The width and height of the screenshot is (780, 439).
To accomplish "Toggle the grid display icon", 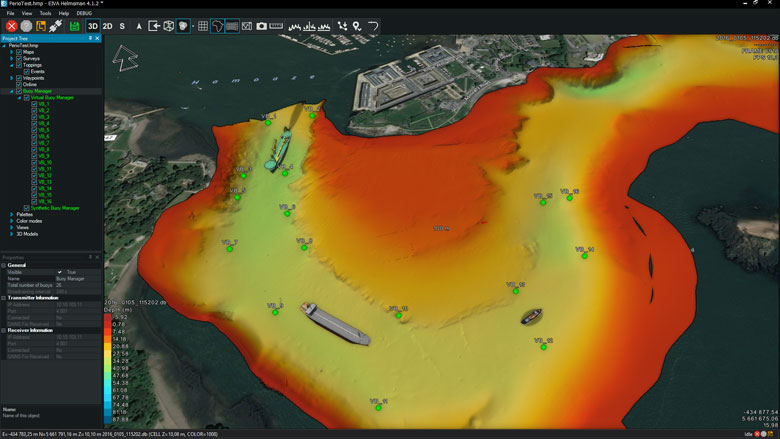I will coord(202,25).
